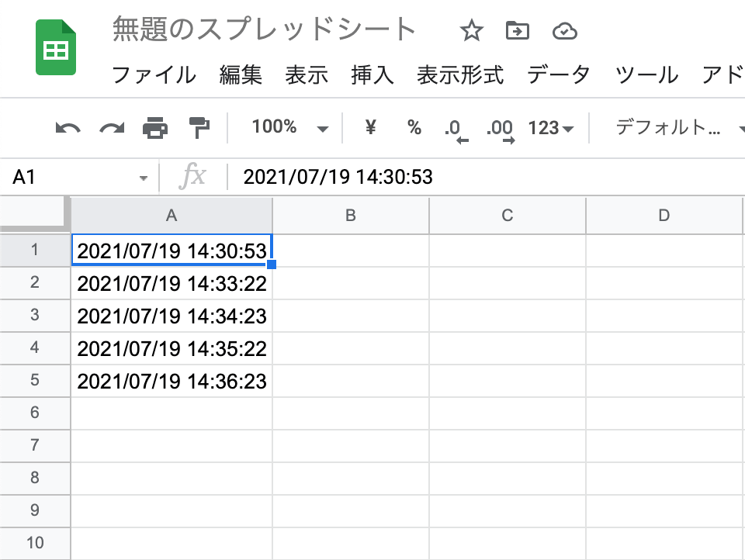Screen dimensions: 745x560
Task: Open the データ menu
Action: tap(558, 74)
